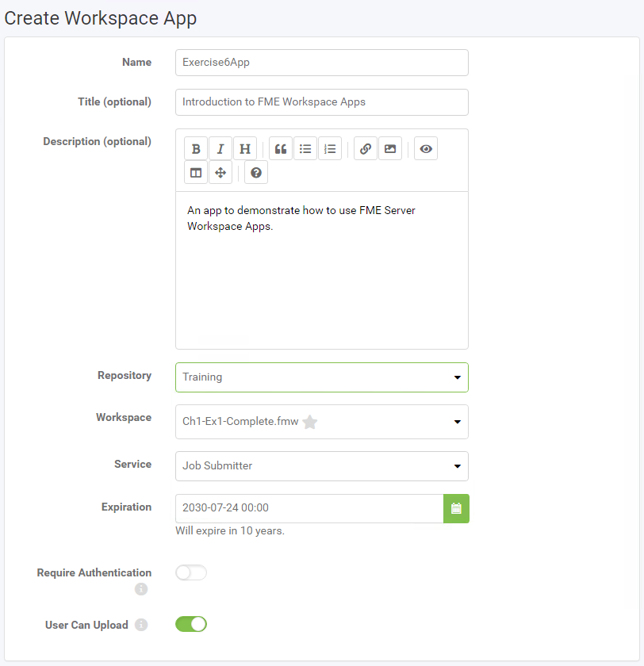Click the Expiration field label
644x666 pixels.
126,507
